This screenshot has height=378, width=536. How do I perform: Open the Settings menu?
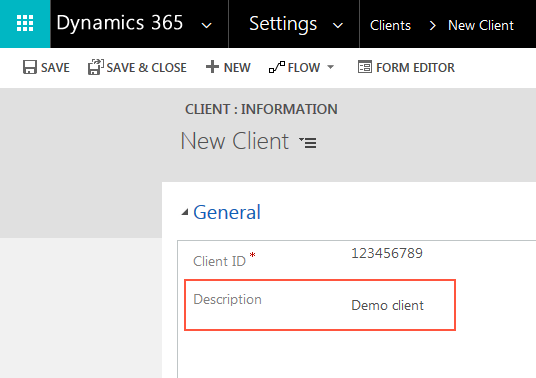(283, 24)
